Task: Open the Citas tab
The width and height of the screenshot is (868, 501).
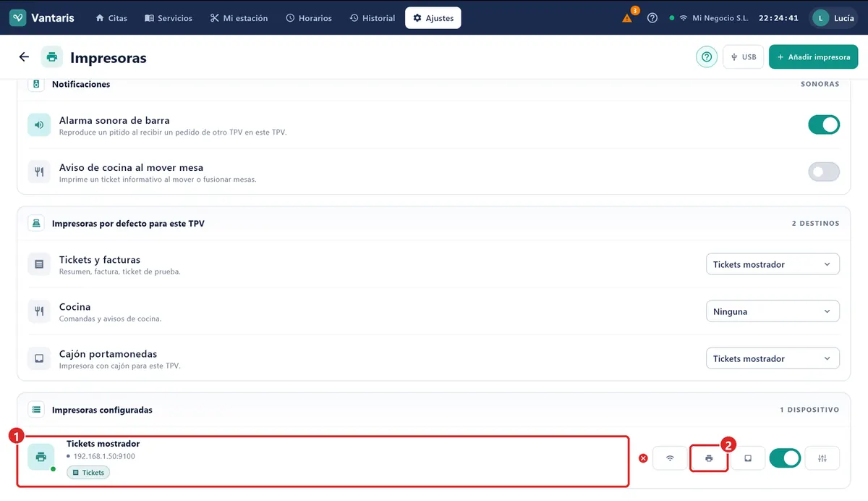Action: point(111,18)
